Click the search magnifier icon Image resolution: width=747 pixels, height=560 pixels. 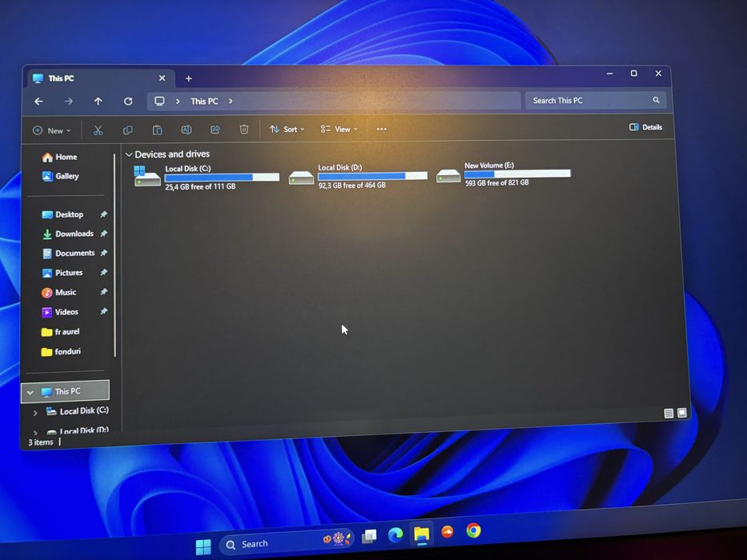tap(656, 100)
